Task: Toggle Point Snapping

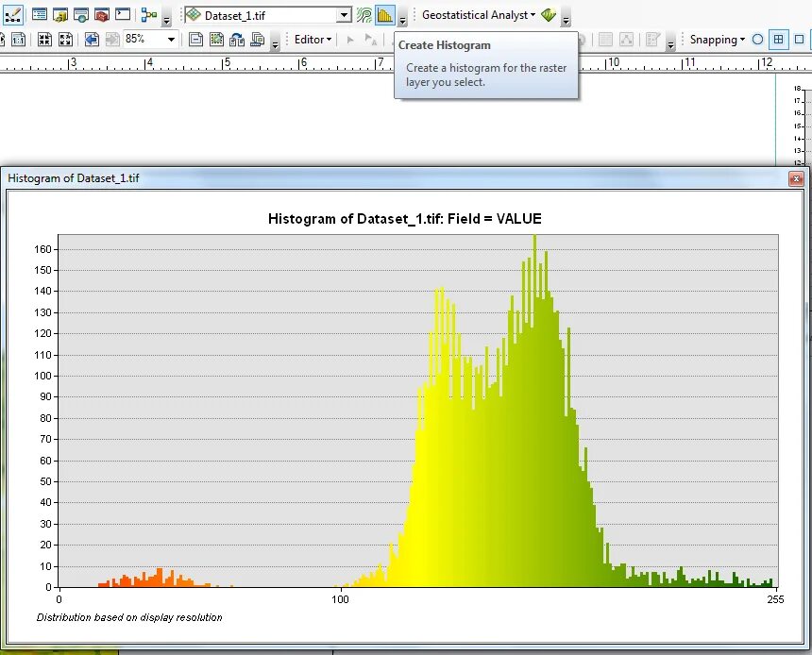Action: point(757,40)
